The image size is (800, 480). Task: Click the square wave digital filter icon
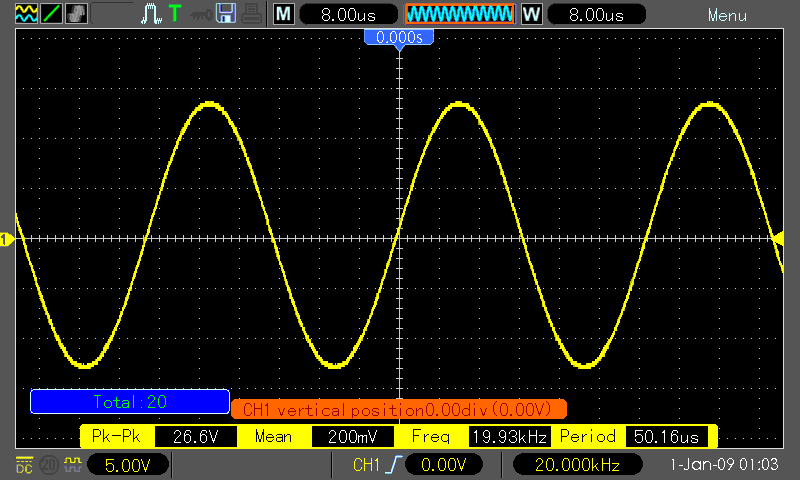tap(73, 464)
